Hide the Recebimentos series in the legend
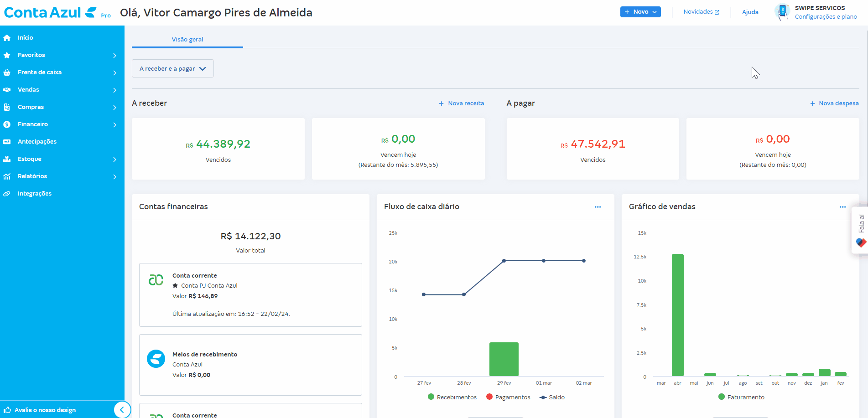 coord(452,397)
